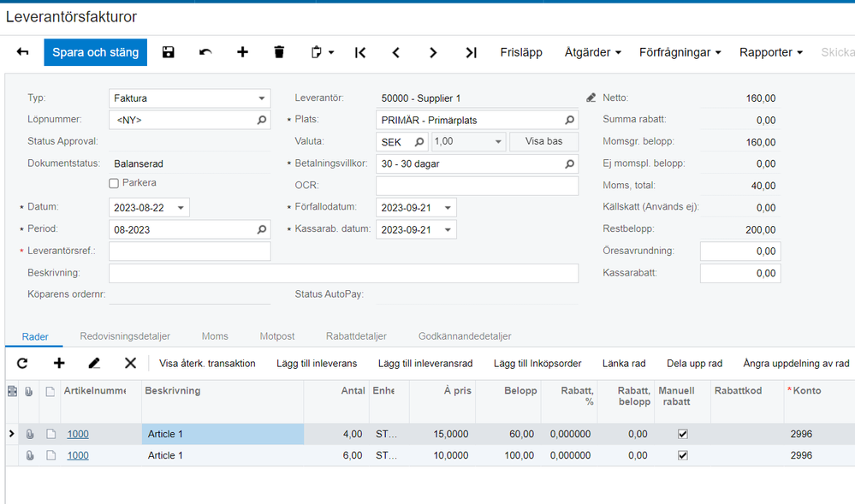
Task: Open the Motpost tab
Action: [277, 336]
